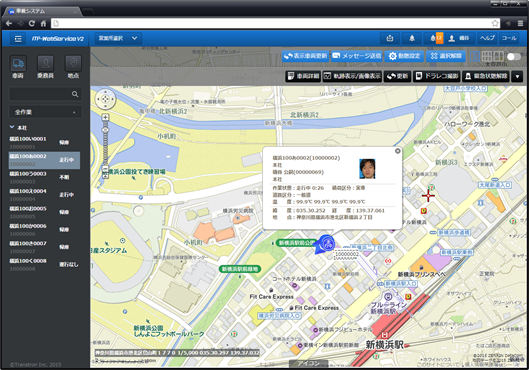This screenshot has width=529, height=370.
Task: Click the map zoom slider handle
Action: pos(105,130)
